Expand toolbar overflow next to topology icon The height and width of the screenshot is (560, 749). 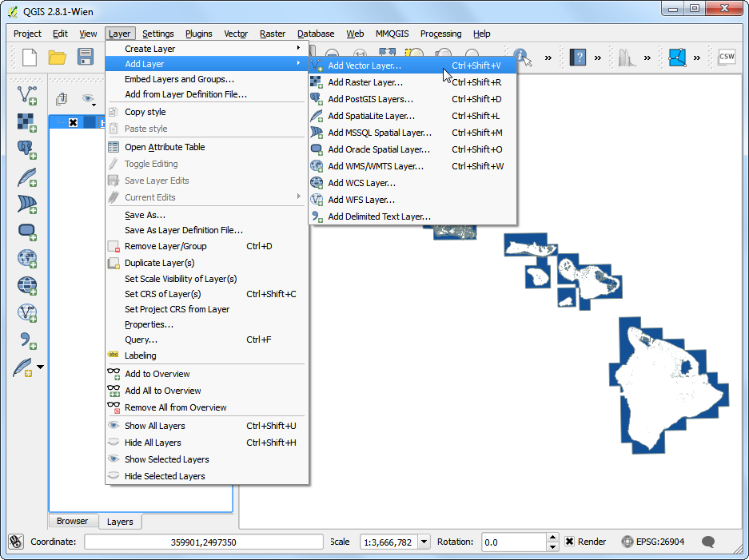[x=697, y=58]
